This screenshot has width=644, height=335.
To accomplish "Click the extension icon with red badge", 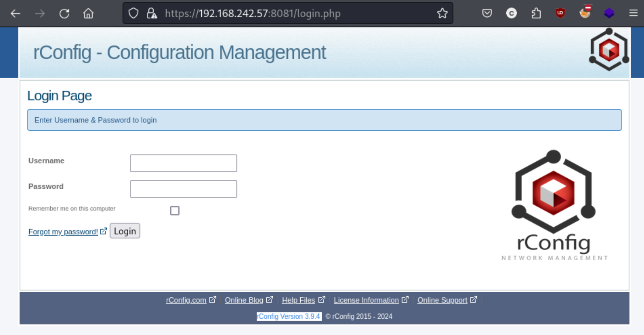I will (585, 13).
